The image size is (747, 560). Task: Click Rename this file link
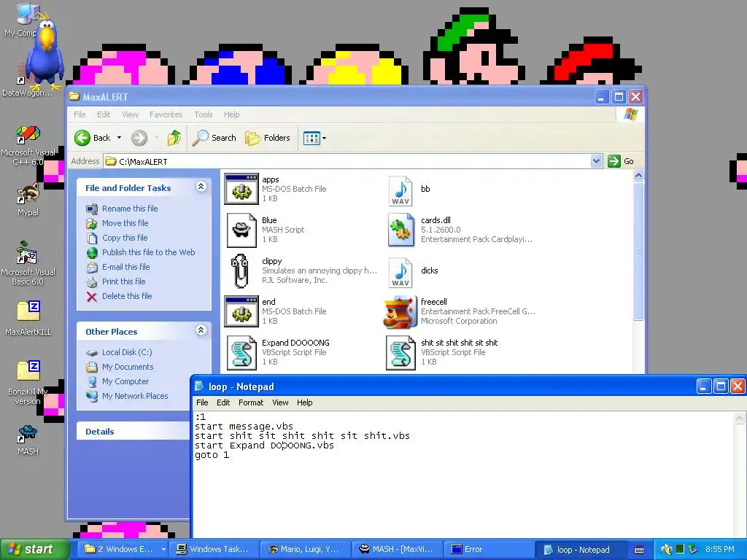click(130, 209)
